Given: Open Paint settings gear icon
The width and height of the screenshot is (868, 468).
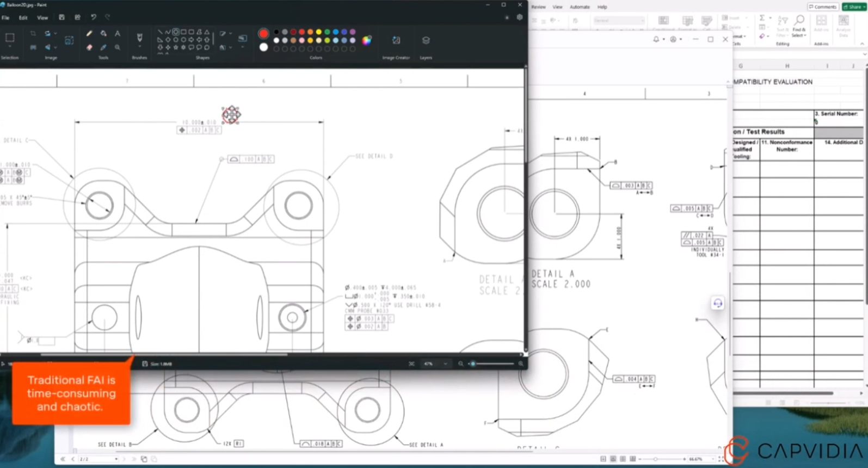Looking at the screenshot, I should [520, 17].
